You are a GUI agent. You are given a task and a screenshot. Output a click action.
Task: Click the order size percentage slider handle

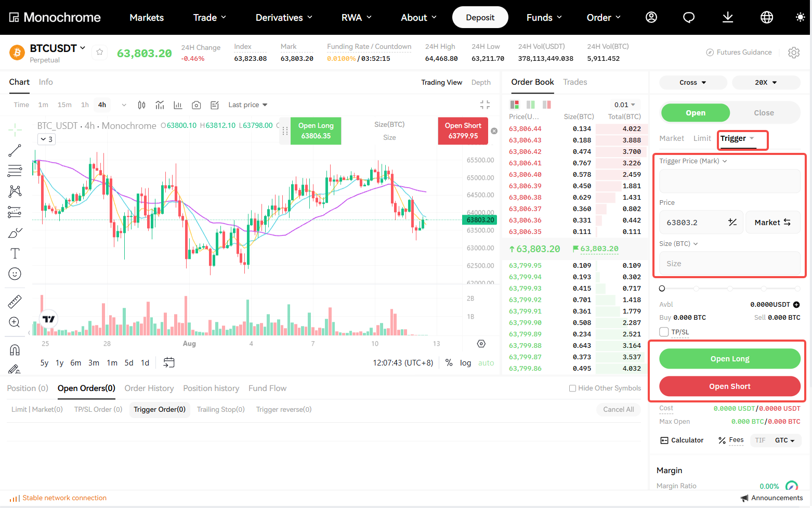[x=662, y=289]
